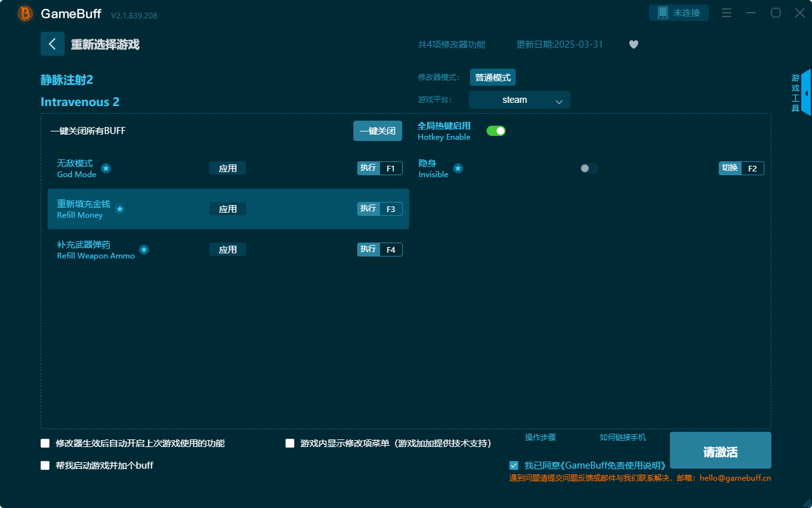The width and height of the screenshot is (812, 508).
Task: Disable the Hotkey Enable toggle
Action: (495, 131)
